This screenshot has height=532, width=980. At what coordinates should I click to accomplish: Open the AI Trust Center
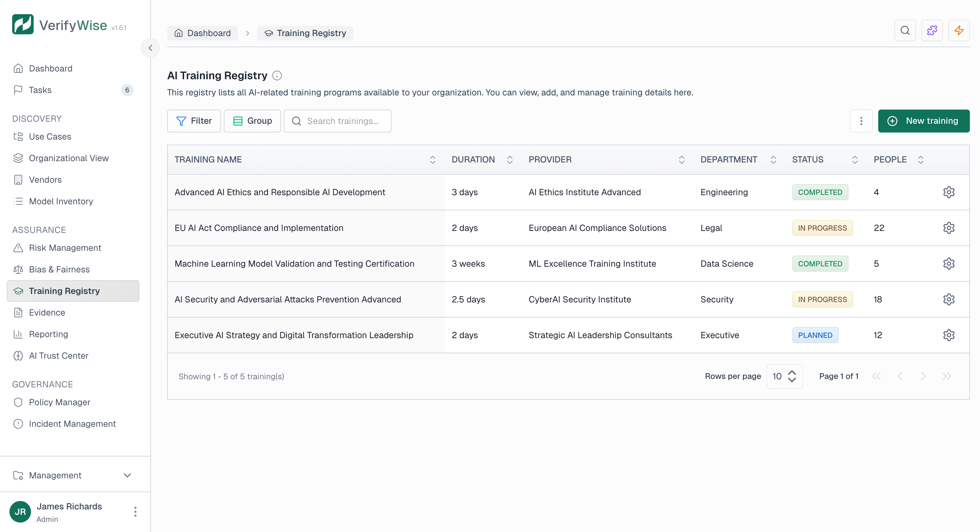click(x=58, y=355)
